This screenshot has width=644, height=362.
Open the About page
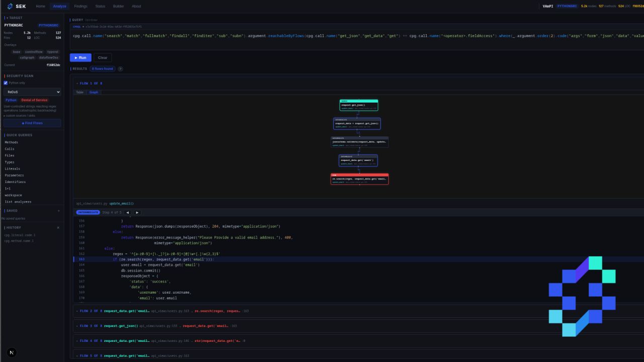pyautogui.click(x=136, y=6)
